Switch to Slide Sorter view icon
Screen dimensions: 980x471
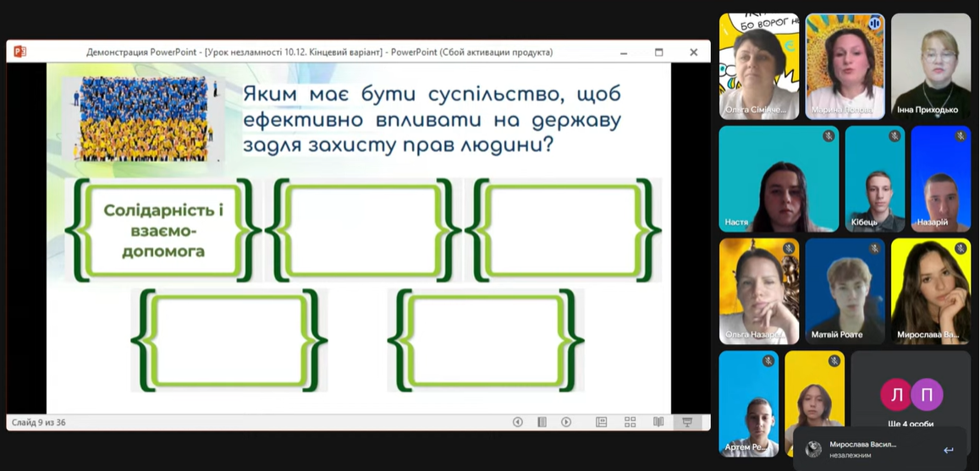click(x=630, y=422)
